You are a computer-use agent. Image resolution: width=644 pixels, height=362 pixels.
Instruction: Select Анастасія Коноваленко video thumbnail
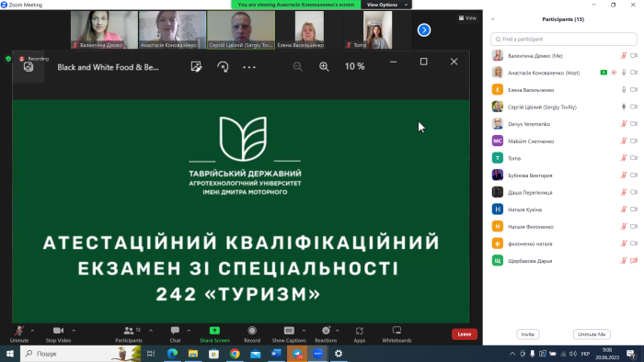pyautogui.click(x=173, y=30)
